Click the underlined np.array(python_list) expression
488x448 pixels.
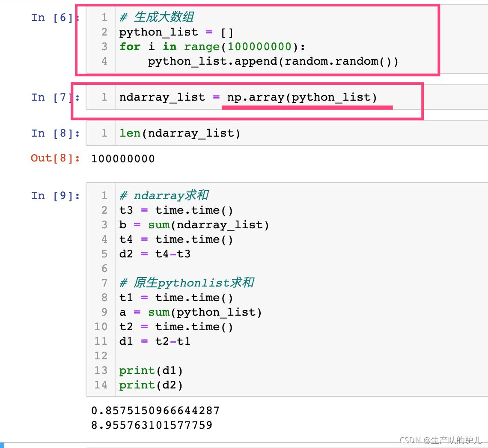302,97
